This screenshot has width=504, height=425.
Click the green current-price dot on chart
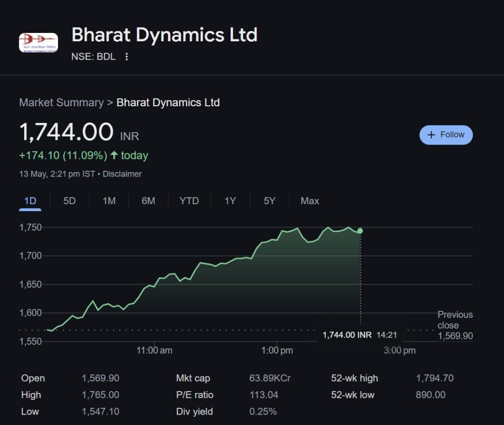[x=360, y=231]
